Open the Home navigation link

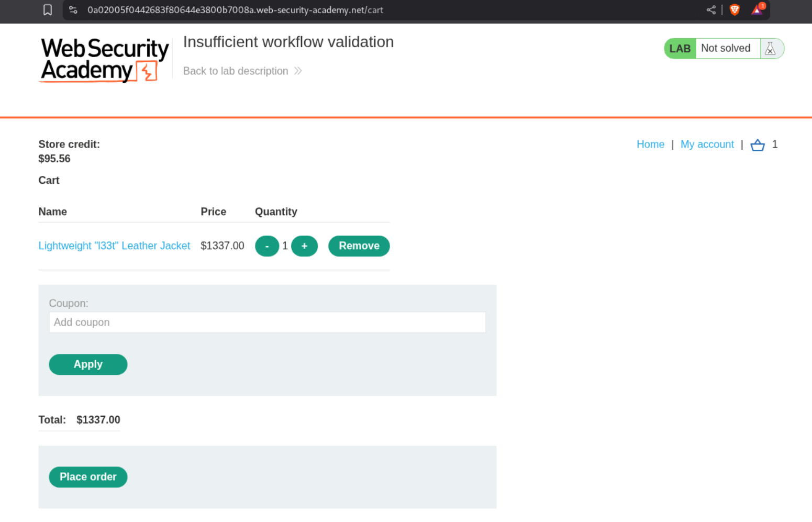[x=650, y=145]
